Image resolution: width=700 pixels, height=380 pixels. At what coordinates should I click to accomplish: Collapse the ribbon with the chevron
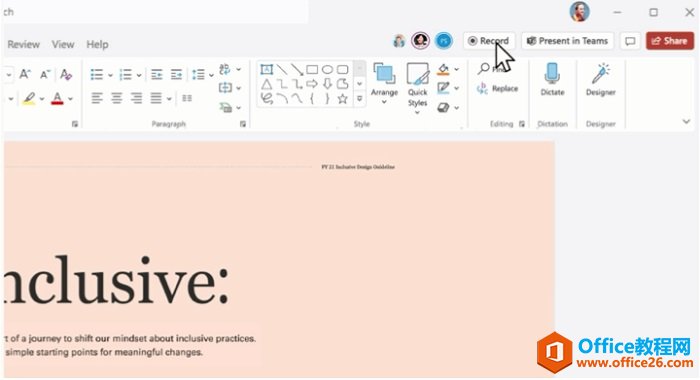click(x=686, y=121)
